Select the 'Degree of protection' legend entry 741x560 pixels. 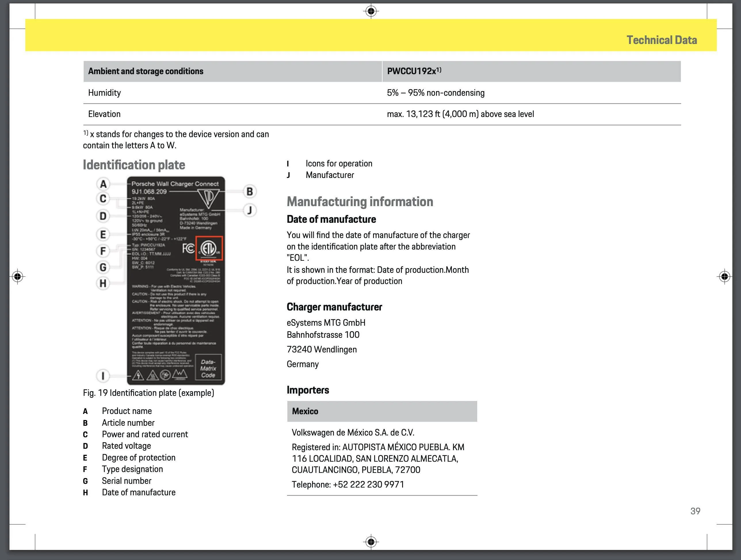(139, 458)
